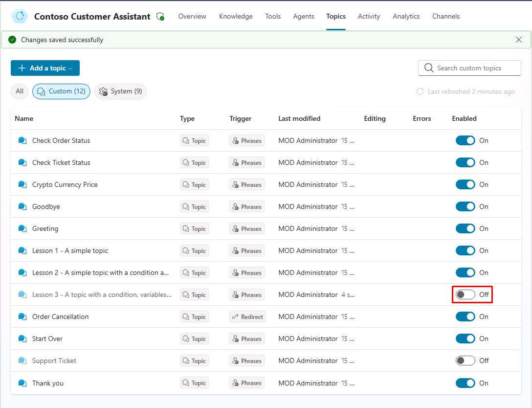Click the Type column header
This screenshot has height=408, width=532.
(187, 118)
